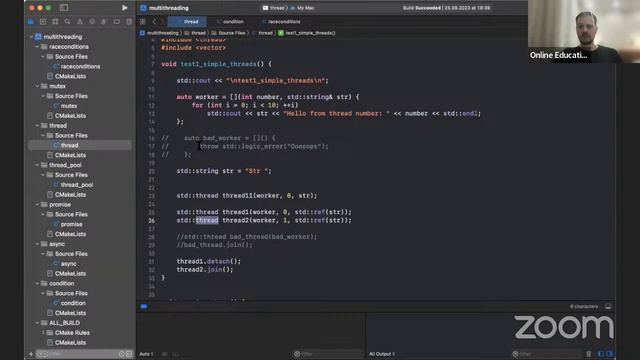The image size is (640, 360).
Task: Open the mutex source file
Action: (69, 106)
